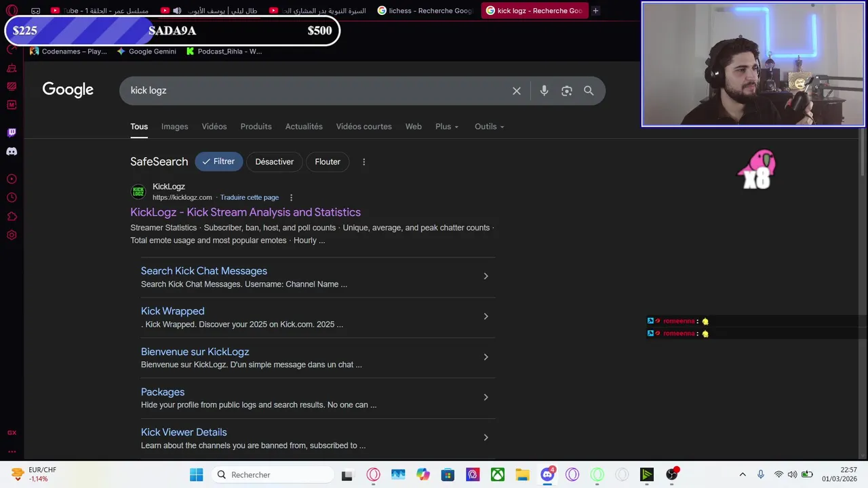Clear the search box with the X icon
This screenshot has height=488, width=868.
(517, 91)
